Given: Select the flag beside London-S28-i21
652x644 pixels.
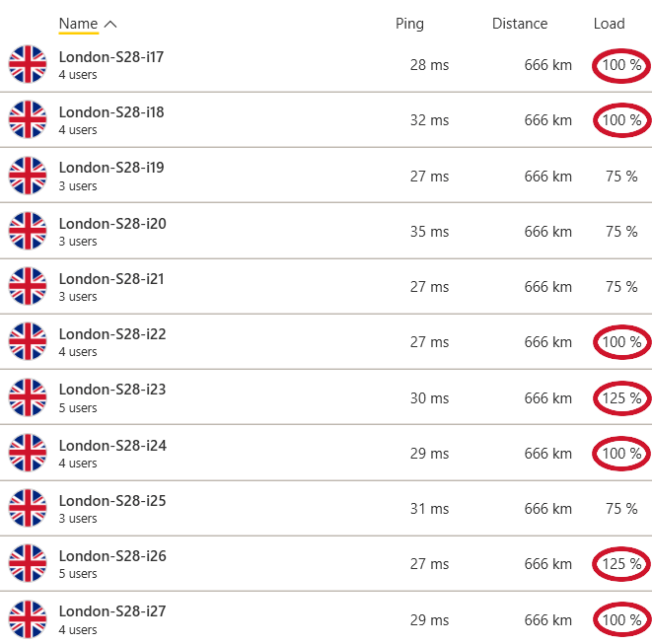Looking at the screenshot, I should pos(28,286).
